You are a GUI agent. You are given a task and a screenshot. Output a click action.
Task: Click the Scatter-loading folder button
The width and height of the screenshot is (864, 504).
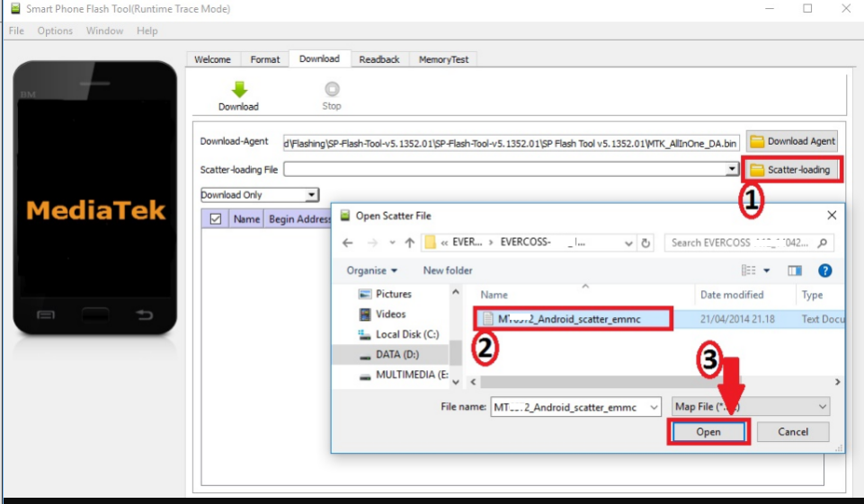click(792, 170)
